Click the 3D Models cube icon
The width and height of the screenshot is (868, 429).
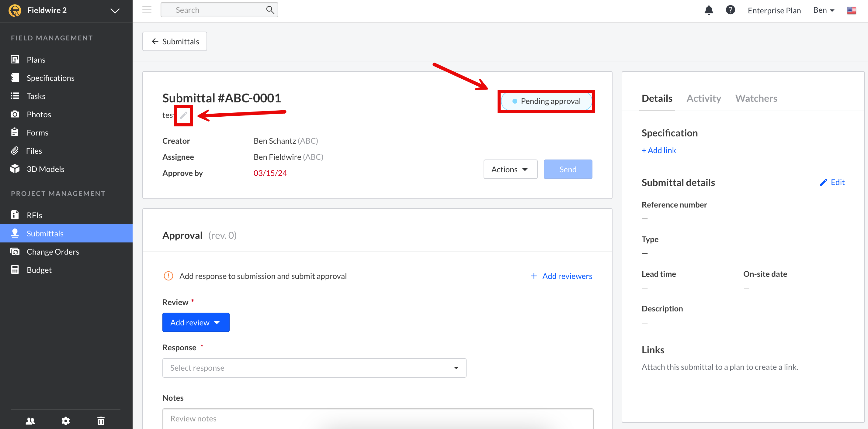click(x=15, y=168)
